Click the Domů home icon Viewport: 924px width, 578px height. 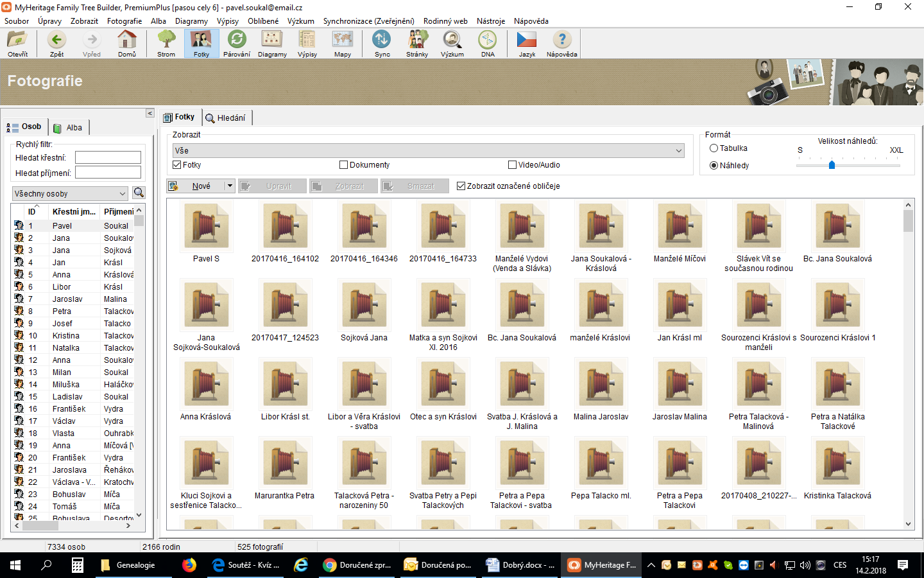[x=127, y=43]
